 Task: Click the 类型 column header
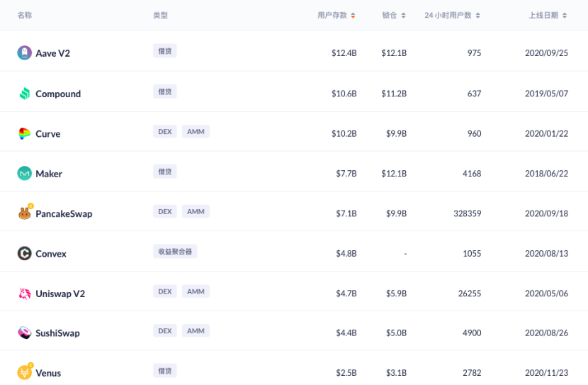click(x=161, y=16)
